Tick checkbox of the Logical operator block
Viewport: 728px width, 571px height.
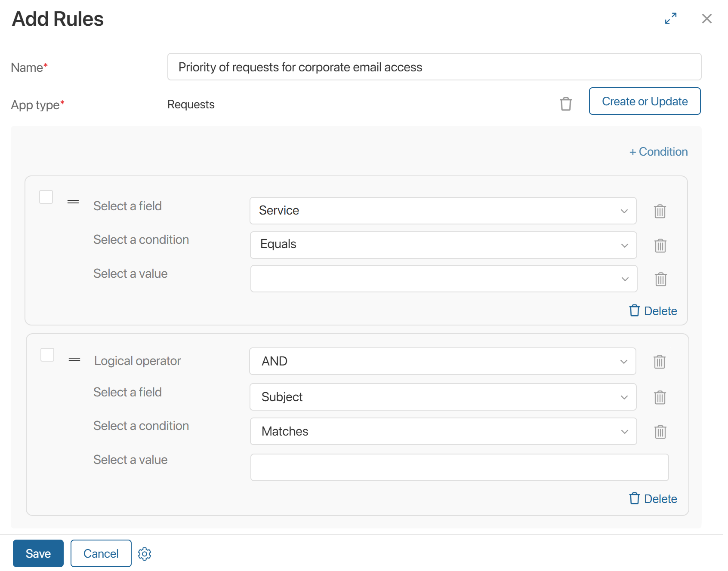coord(47,355)
